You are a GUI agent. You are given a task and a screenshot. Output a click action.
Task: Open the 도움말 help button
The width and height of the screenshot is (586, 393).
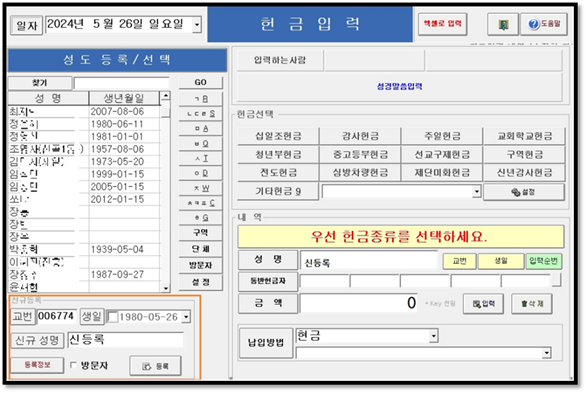click(544, 24)
